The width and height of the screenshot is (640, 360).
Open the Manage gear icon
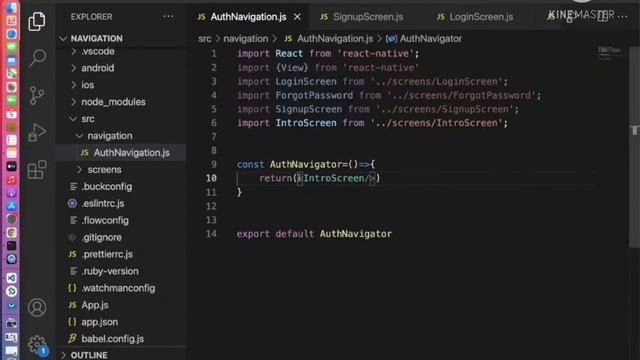(37, 345)
